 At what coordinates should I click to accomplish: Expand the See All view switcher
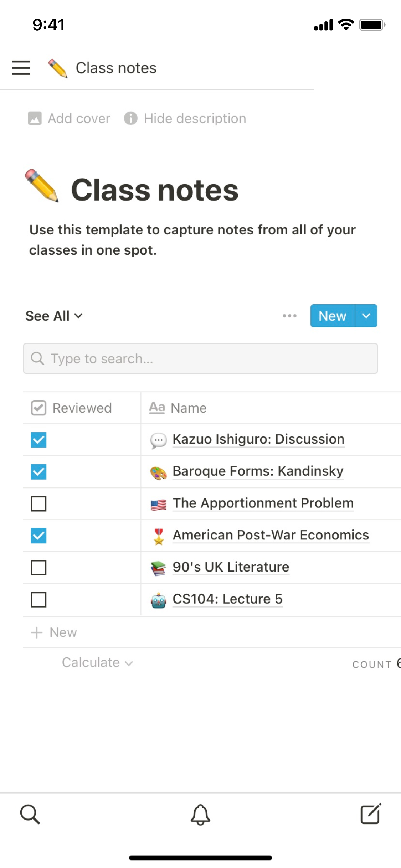(54, 316)
